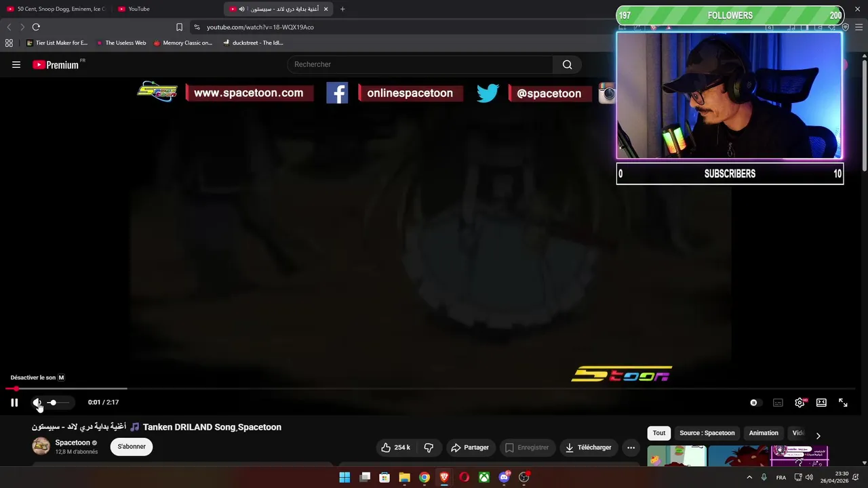Open the site info icon left of the URL
Screen dimensions: 868x488
pos(197,27)
